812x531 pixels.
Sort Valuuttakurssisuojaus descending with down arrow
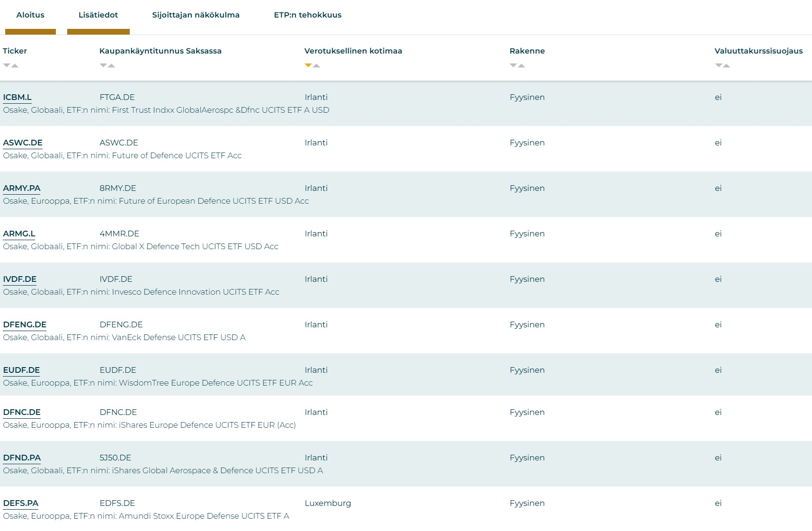click(x=718, y=65)
